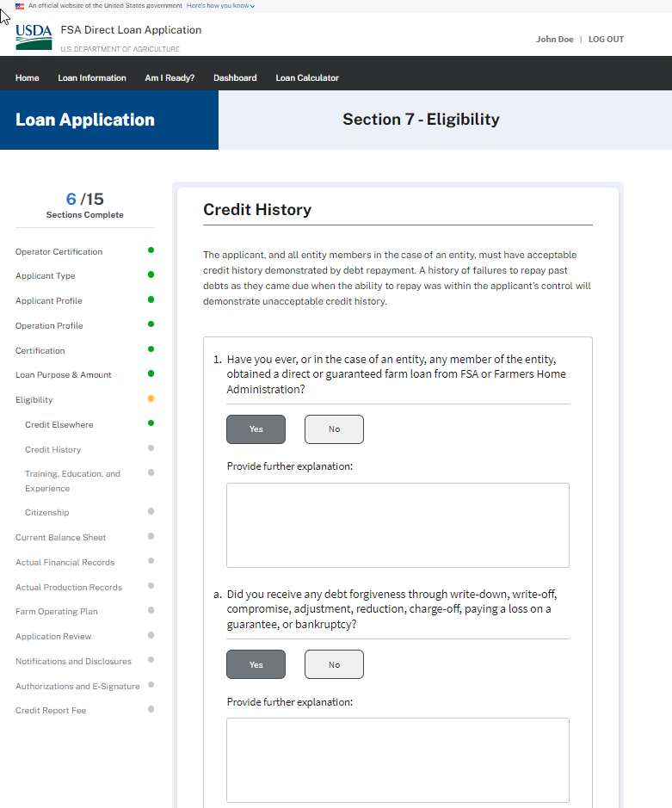Select No for debt forgiveness question
This screenshot has width=672, height=808.
tap(334, 665)
